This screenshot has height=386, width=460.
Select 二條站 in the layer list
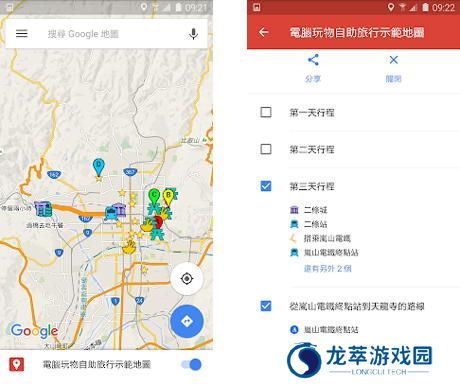pos(316,224)
